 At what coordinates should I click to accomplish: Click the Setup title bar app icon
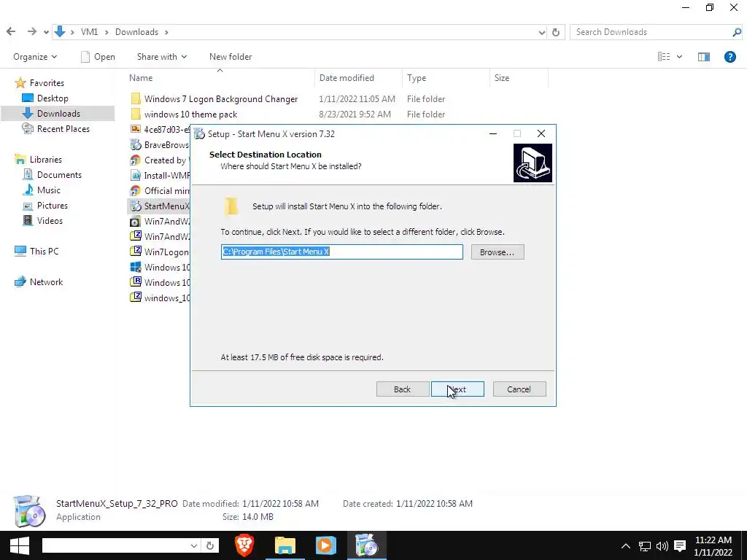[200, 134]
